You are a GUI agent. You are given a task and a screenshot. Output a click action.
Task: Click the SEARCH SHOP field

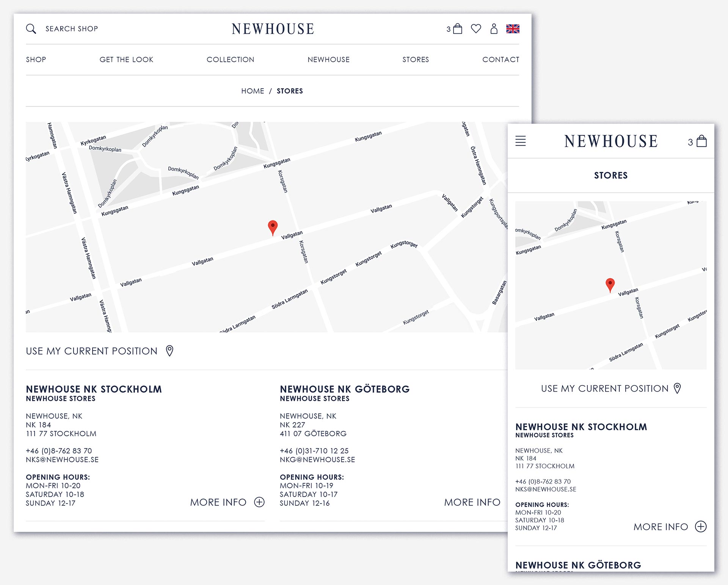pyautogui.click(x=72, y=29)
